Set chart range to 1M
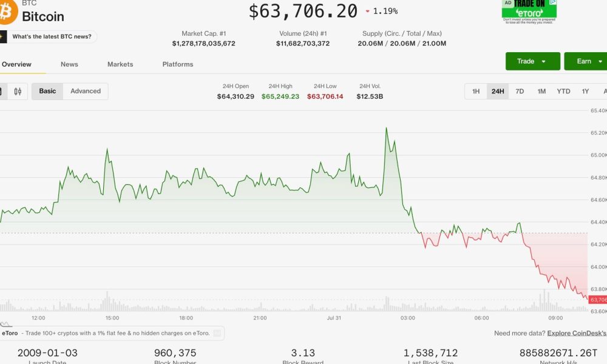Screen dimensions: 607x364 [541, 91]
